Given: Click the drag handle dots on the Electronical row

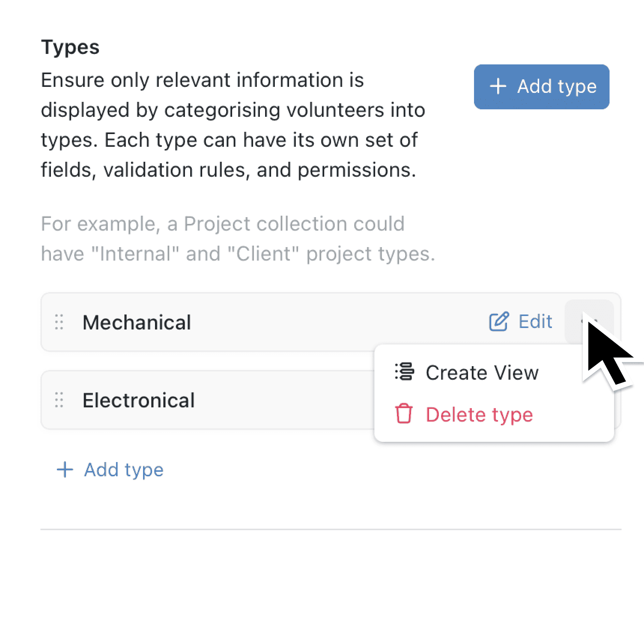Looking at the screenshot, I should pyautogui.click(x=58, y=400).
